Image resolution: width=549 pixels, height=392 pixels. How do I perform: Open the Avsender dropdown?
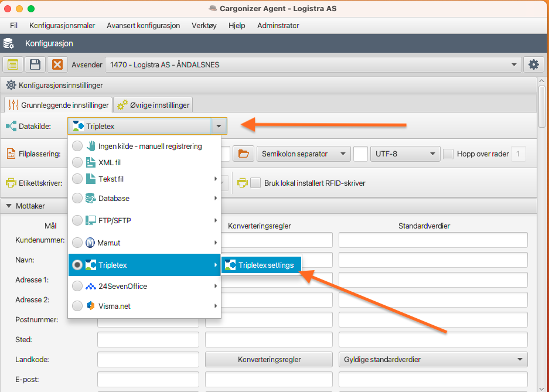(313, 65)
